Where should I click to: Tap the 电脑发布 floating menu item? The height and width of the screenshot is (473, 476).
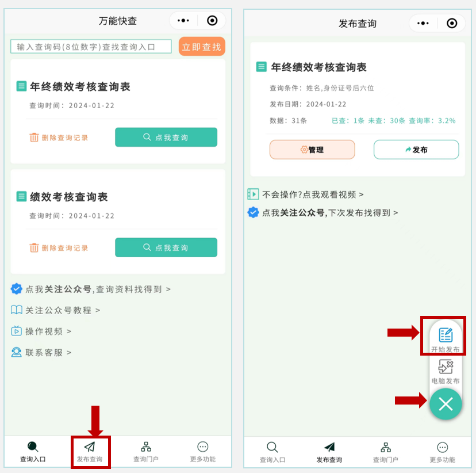(446, 372)
